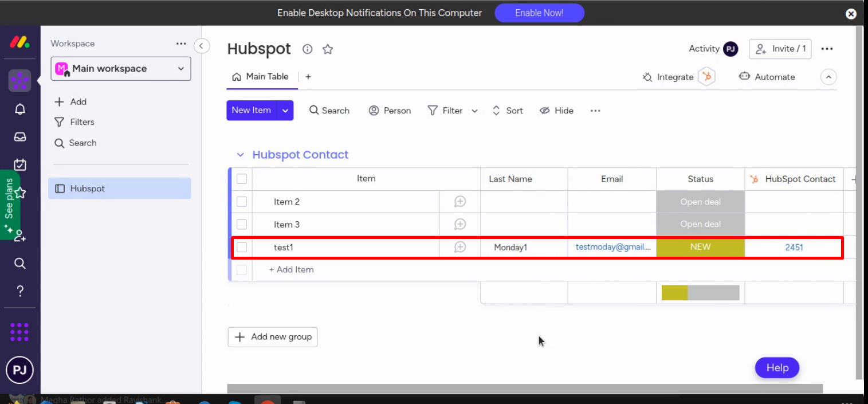Open the work management product icon
Image resolution: width=868 pixels, height=404 pixels.
coord(19,81)
